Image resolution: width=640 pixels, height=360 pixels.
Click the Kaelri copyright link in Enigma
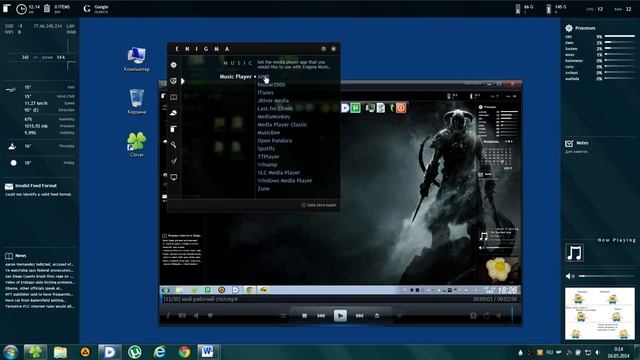coord(319,205)
